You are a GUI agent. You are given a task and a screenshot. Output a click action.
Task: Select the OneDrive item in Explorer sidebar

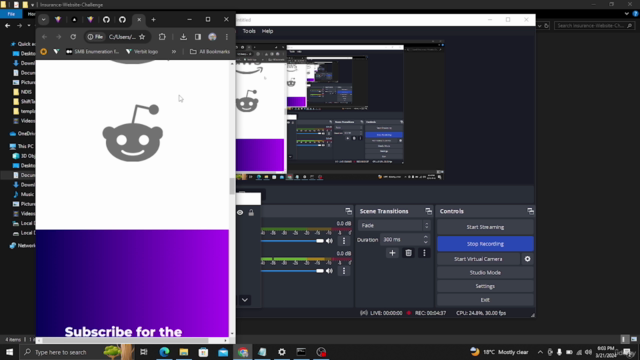point(22,133)
